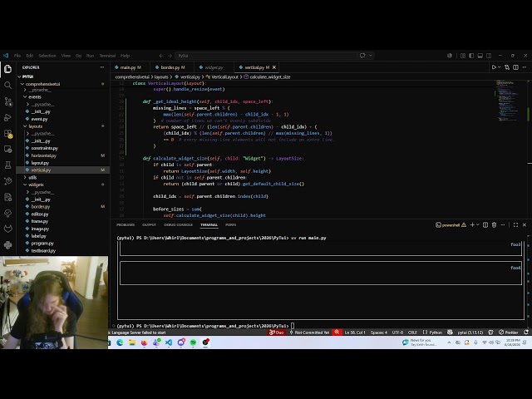The image size is (532, 399).
Task: Switch to the Problems panel tab
Action: coord(126,224)
